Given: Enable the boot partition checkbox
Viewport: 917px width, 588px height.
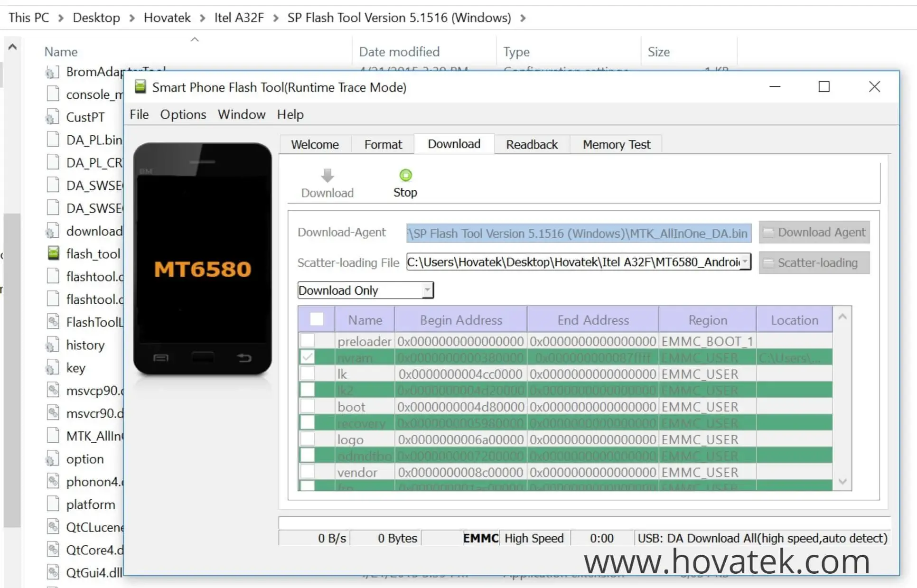Looking at the screenshot, I should 307,406.
